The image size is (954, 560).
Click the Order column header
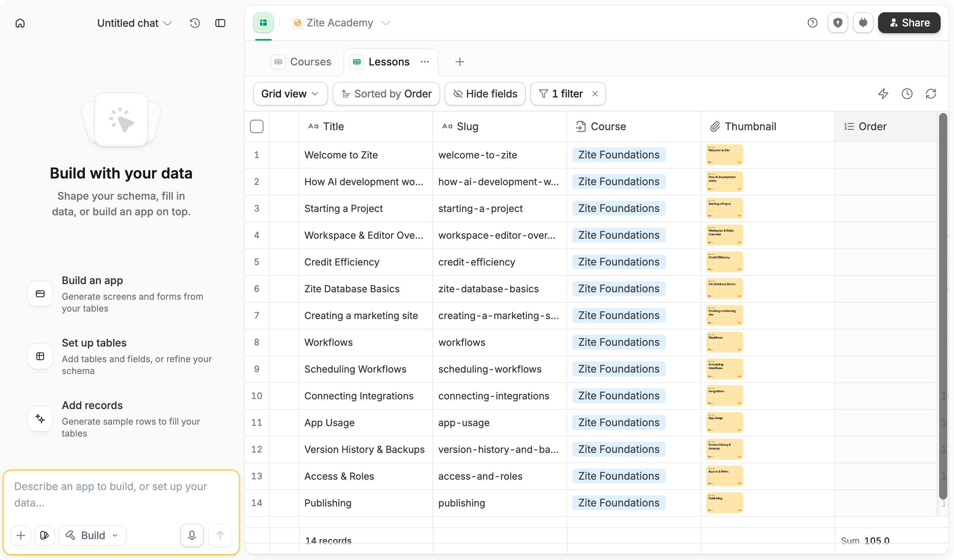point(886,126)
